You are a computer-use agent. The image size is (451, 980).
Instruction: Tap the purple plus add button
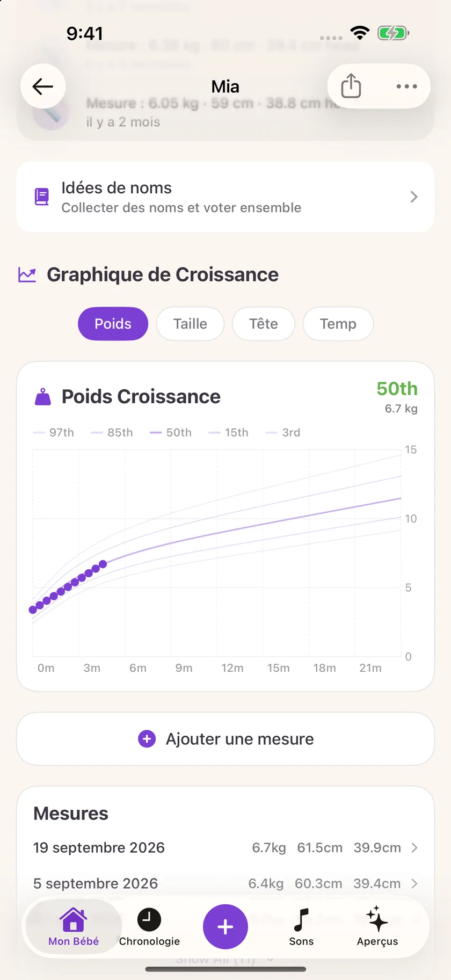[225, 926]
